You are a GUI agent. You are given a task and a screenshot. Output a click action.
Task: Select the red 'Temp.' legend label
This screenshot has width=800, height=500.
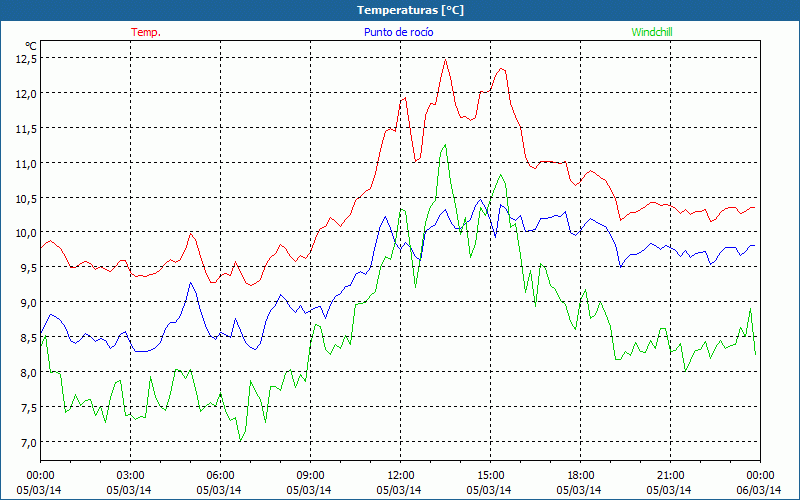pyautogui.click(x=146, y=32)
